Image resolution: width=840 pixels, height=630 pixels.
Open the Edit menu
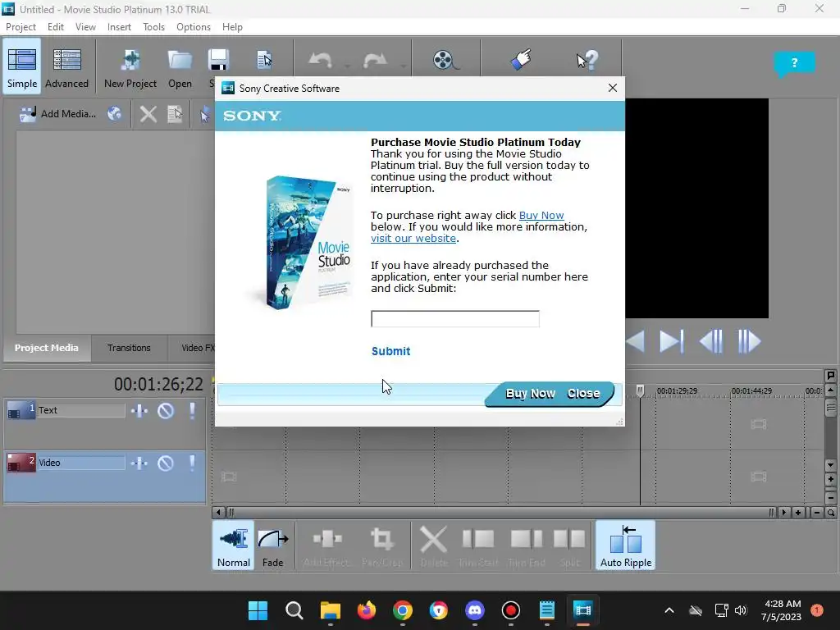[x=55, y=27]
